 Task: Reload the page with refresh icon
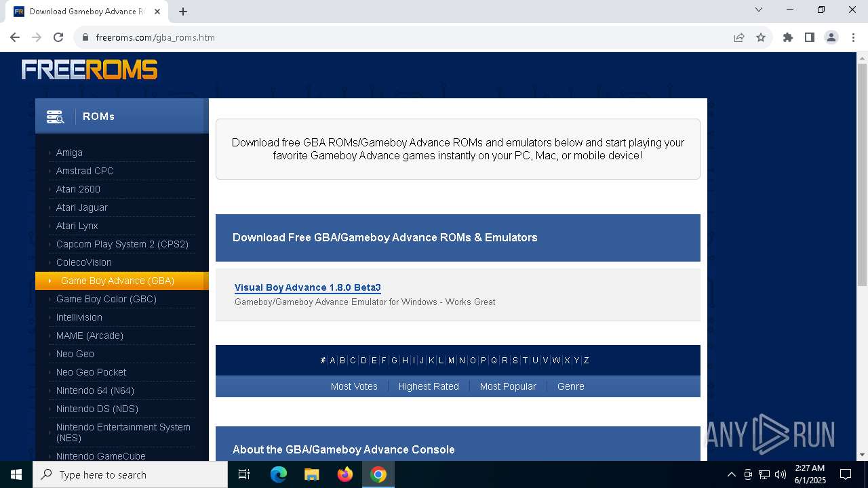58,37
